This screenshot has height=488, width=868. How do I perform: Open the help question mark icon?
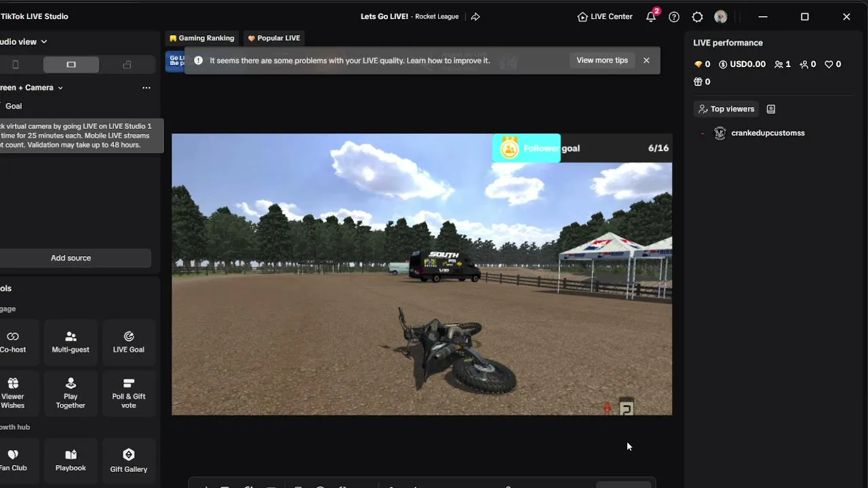click(674, 17)
